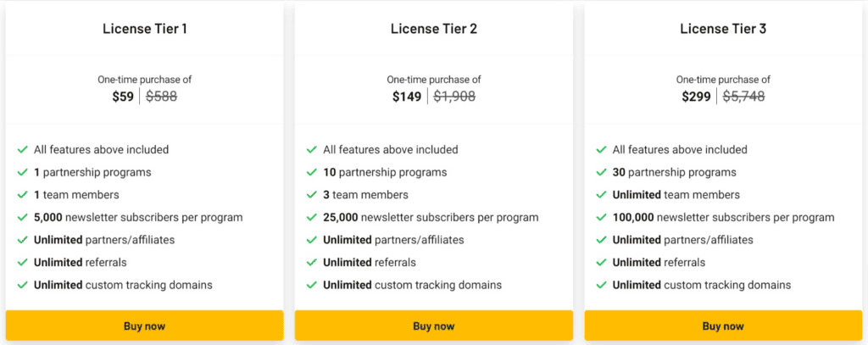
Task: Click checkmark beside Tier 1 'Unlimited referrals'
Action: click(23, 263)
